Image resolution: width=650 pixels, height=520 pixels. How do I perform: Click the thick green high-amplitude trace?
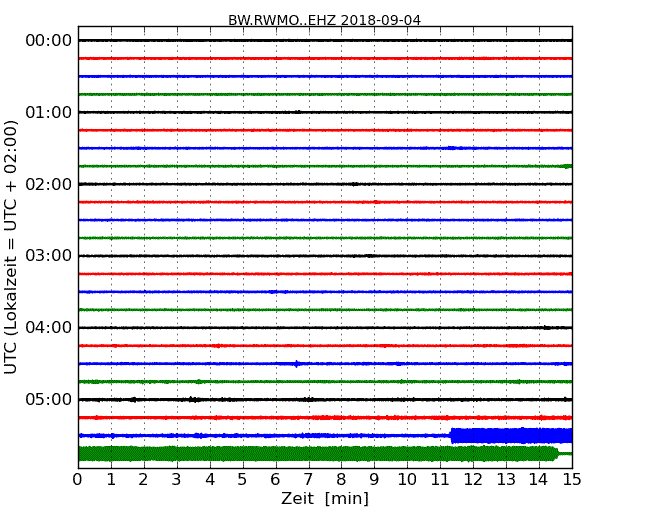(318, 454)
